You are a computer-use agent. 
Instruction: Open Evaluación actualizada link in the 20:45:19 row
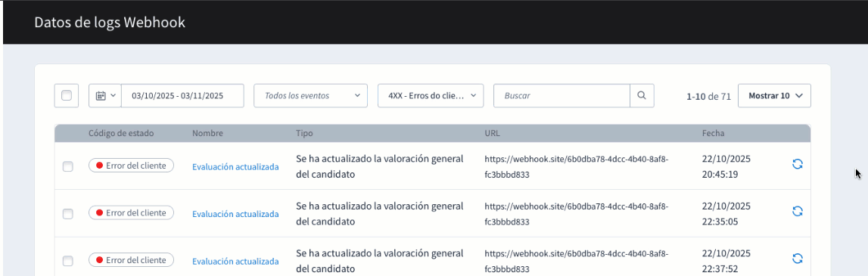235,166
